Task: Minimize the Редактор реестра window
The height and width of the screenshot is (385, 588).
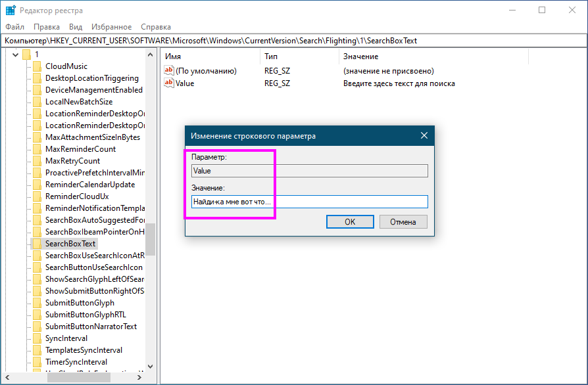Action: (512, 10)
